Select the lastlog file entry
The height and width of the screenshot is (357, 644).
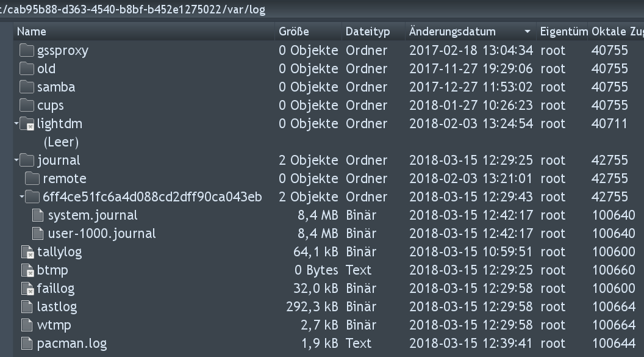[57, 307]
